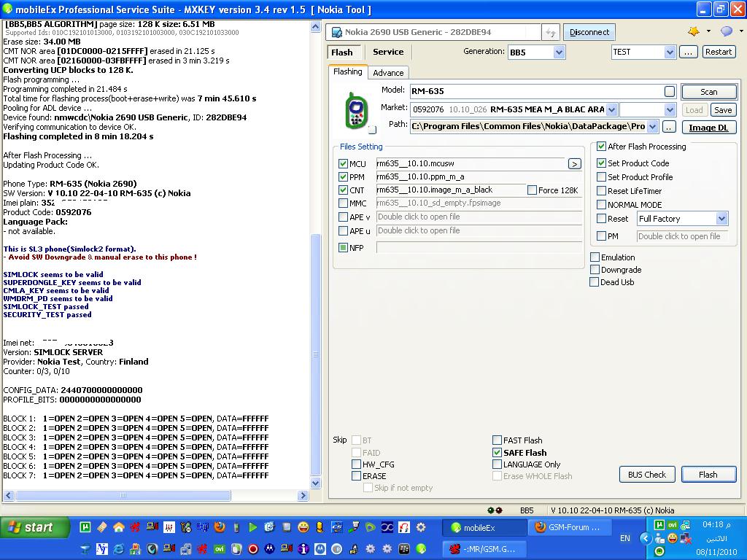Image resolution: width=747 pixels, height=560 pixels.
Task: Switch to GSM-Forum Firefox taskbar window
Action: (x=568, y=528)
